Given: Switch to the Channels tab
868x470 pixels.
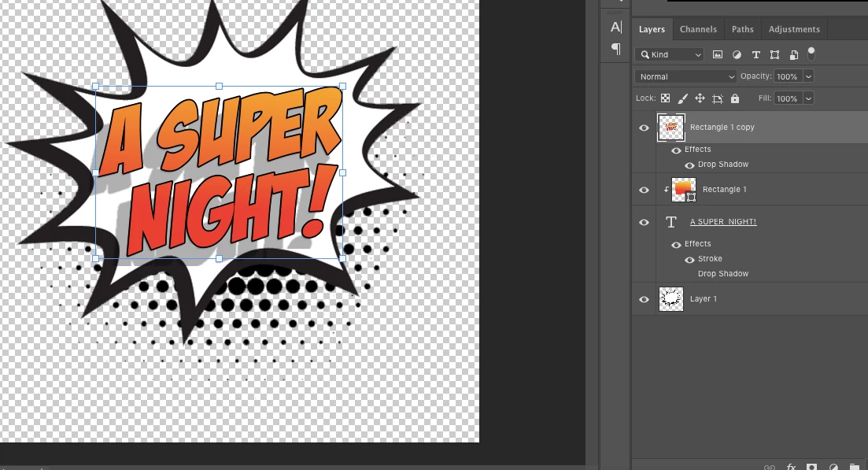Looking at the screenshot, I should (x=698, y=29).
